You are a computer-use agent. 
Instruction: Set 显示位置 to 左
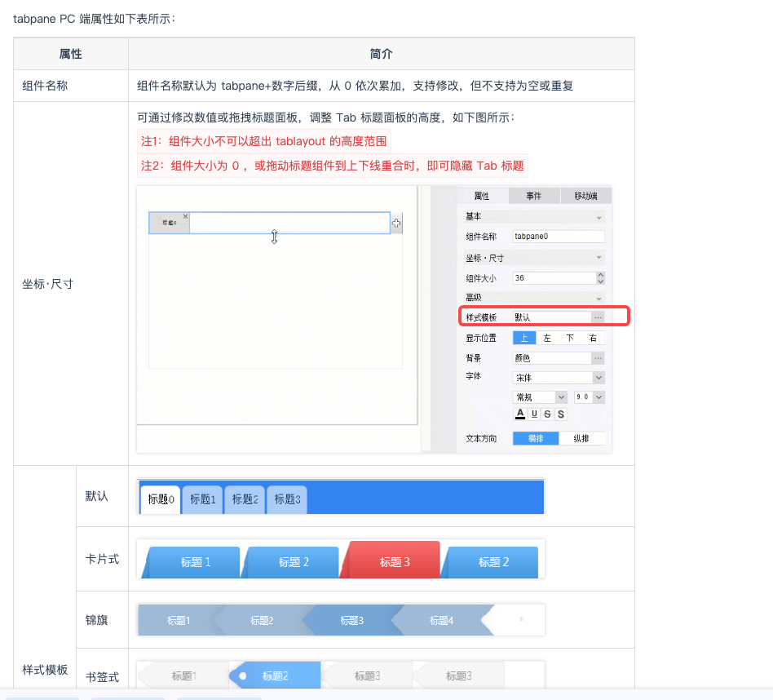coord(546,338)
